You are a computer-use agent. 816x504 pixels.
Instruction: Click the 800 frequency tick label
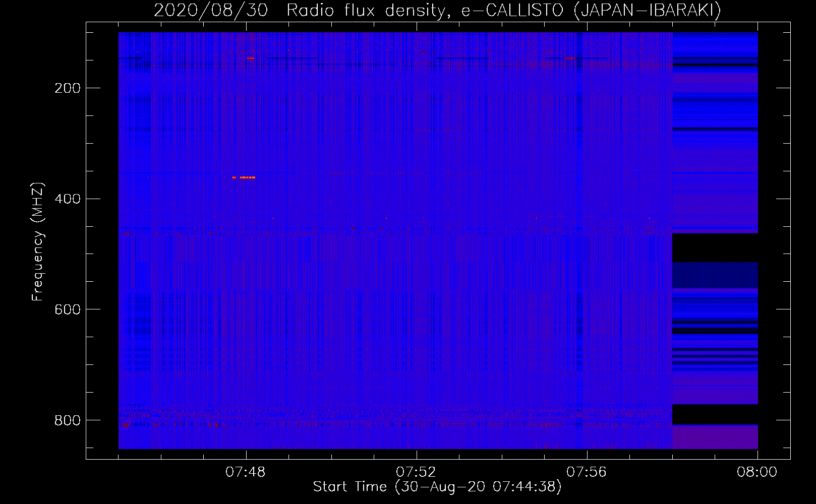coord(68,420)
